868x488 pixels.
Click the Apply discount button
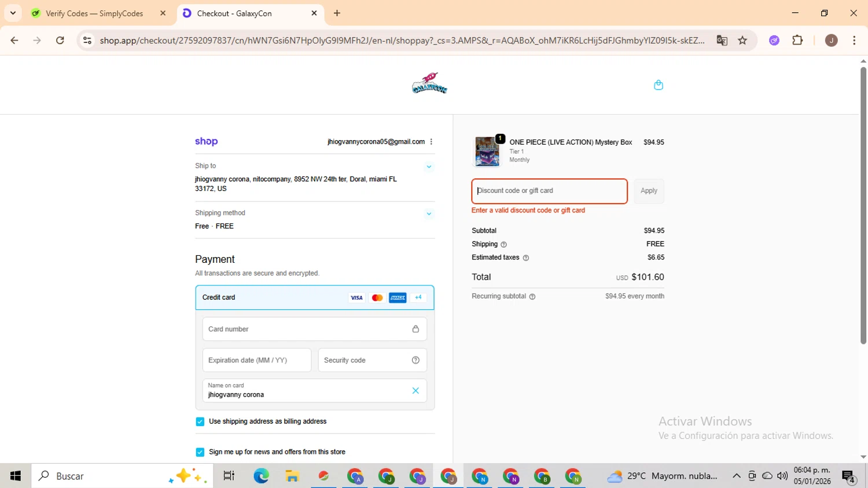click(x=649, y=191)
